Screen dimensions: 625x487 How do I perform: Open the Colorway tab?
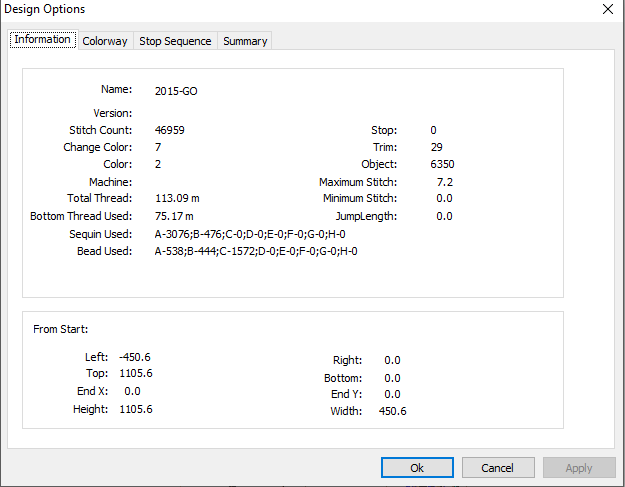[x=105, y=41]
